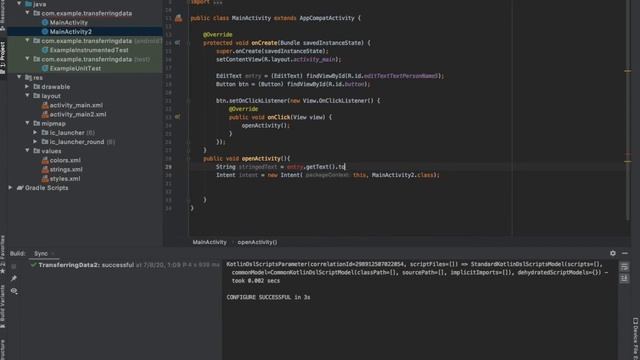Collapse the androidTest transferringdata package
640x360 pixels.
[27, 41]
